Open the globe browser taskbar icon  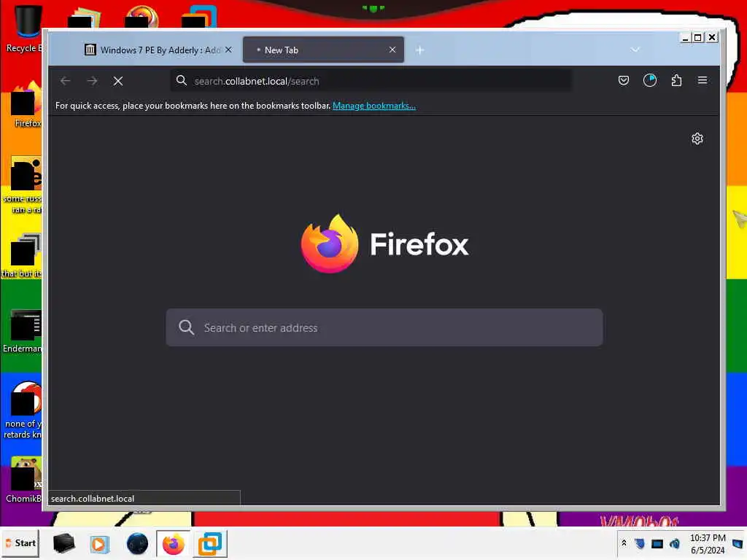point(137,543)
